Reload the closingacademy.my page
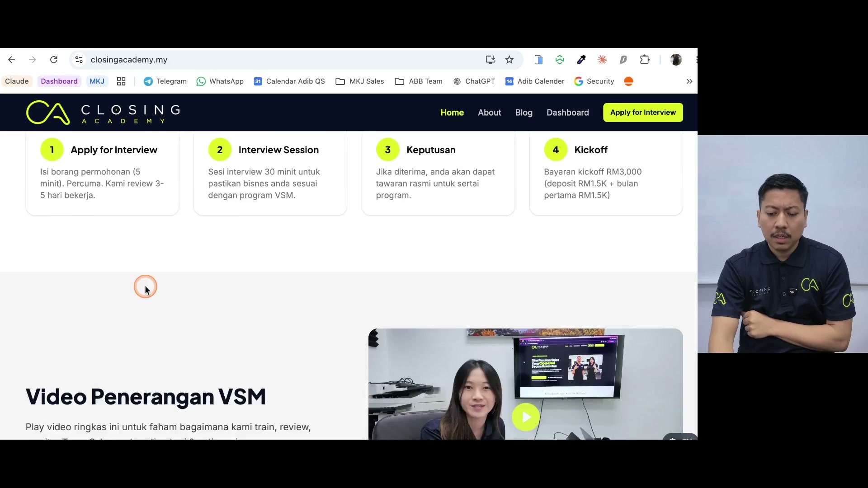868x488 pixels. pyautogui.click(x=54, y=60)
